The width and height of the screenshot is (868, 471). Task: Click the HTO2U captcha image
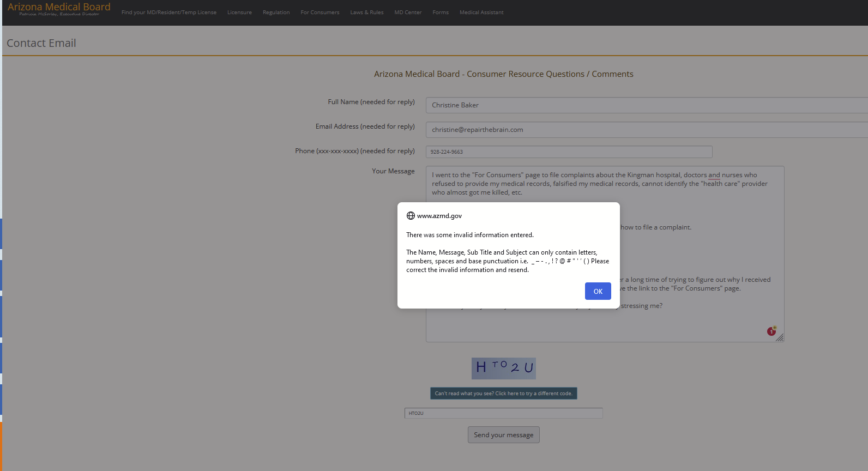pyautogui.click(x=503, y=369)
